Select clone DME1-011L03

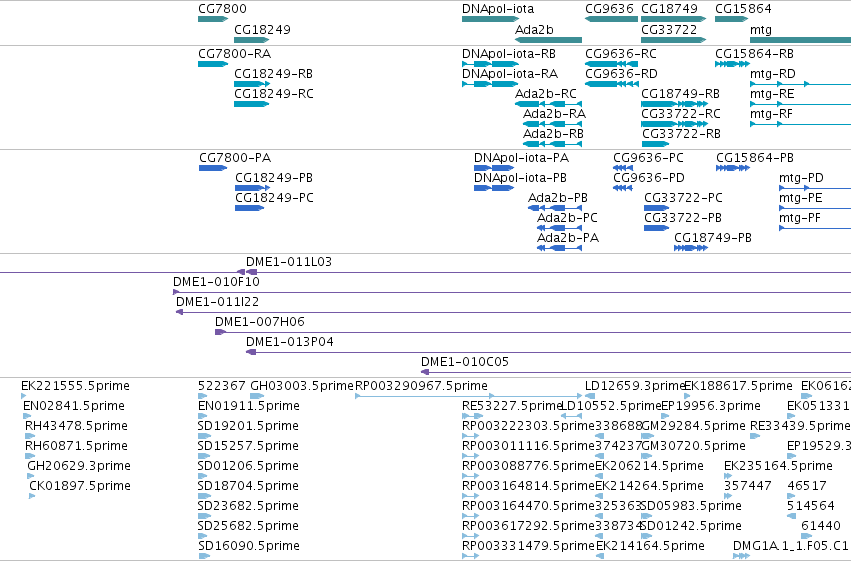(426, 272)
